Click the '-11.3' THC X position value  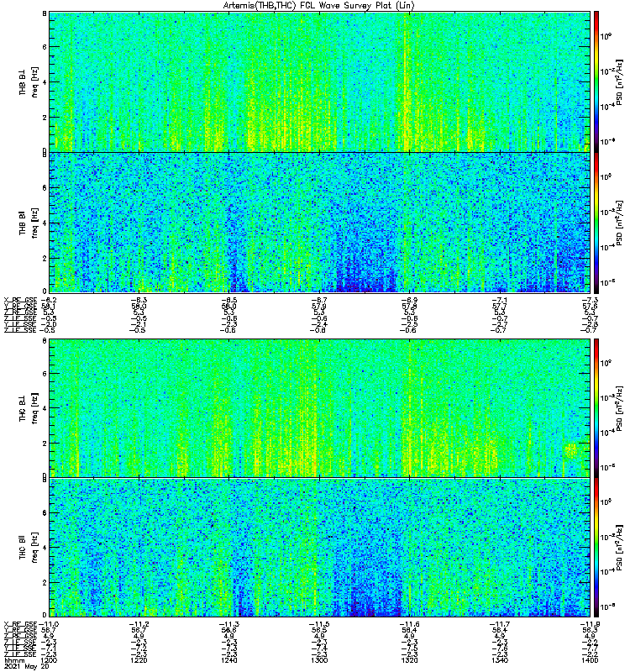point(228,624)
